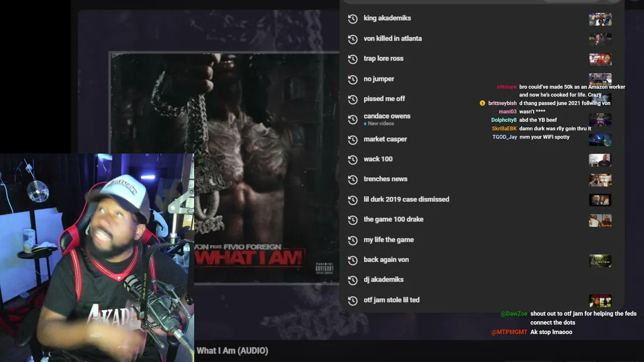The height and width of the screenshot is (362, 644).
Task: Select the 'dj akademiks' search suggestion
Action: [x=383, y=280]
